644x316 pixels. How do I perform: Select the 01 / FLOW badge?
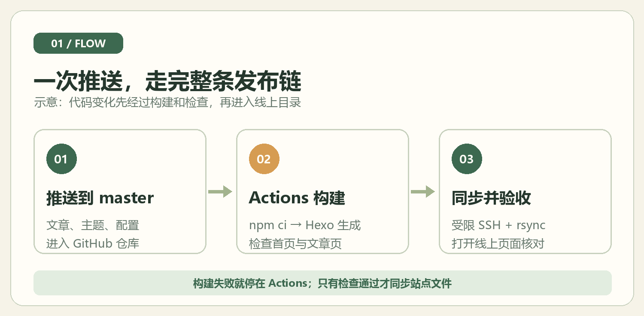[78, 43]
